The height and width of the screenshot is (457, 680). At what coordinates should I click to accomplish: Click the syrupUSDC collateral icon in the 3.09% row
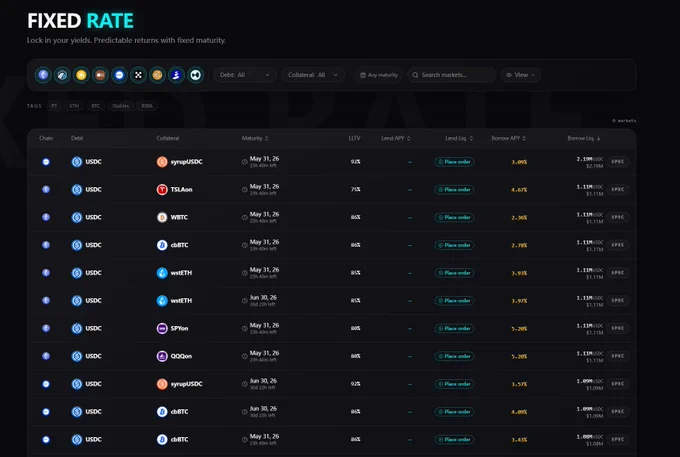(x=162, y=162)
